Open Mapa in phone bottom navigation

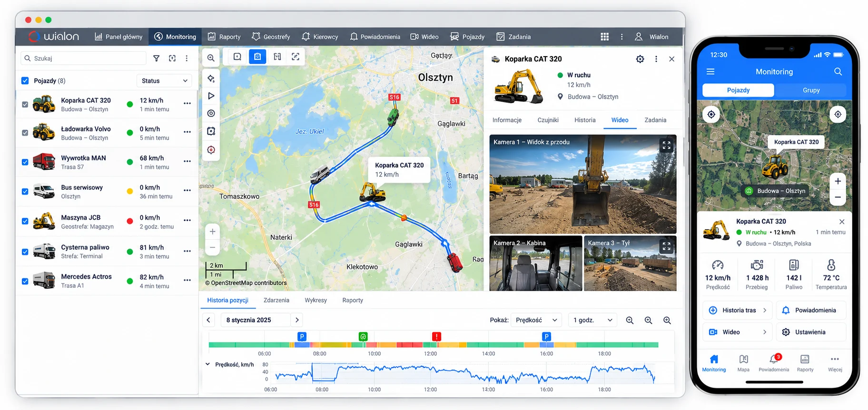click(743, 363)
